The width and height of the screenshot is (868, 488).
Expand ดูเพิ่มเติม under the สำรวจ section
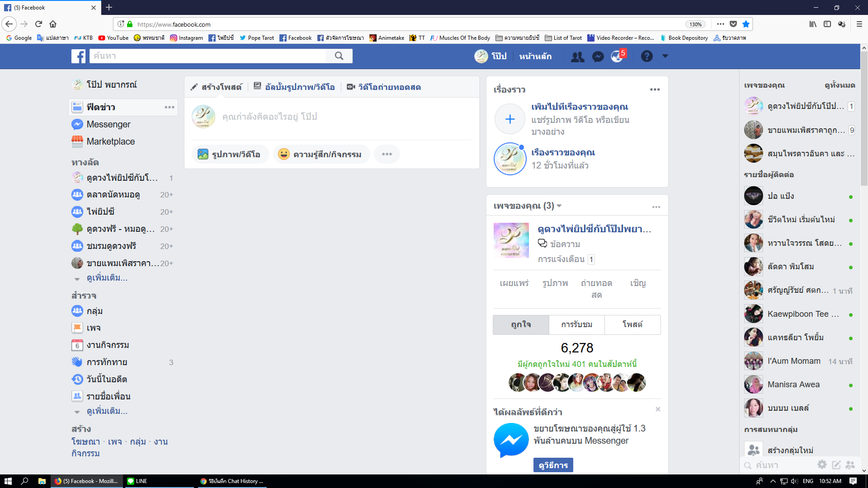pyautogui.click(x=107, y=411)
